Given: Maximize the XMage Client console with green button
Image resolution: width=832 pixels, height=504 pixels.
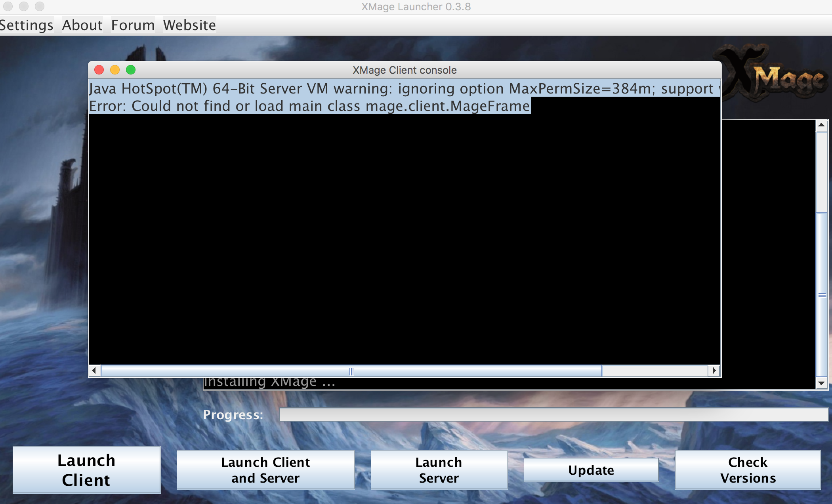Looking at the screenshot, I should 131,70.
